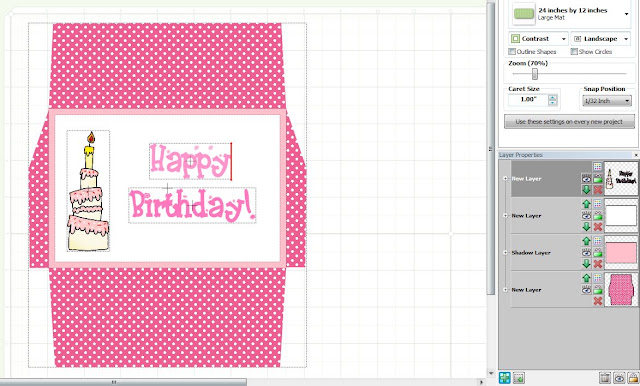Open the Landscape orientation dropdown
Screen dimensions: 640x386
click(601, 39)
